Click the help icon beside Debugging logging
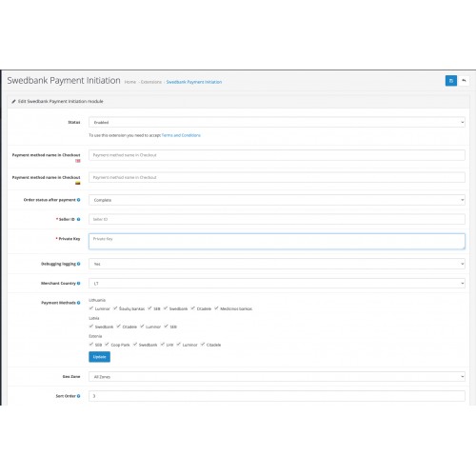 point(78,264)
